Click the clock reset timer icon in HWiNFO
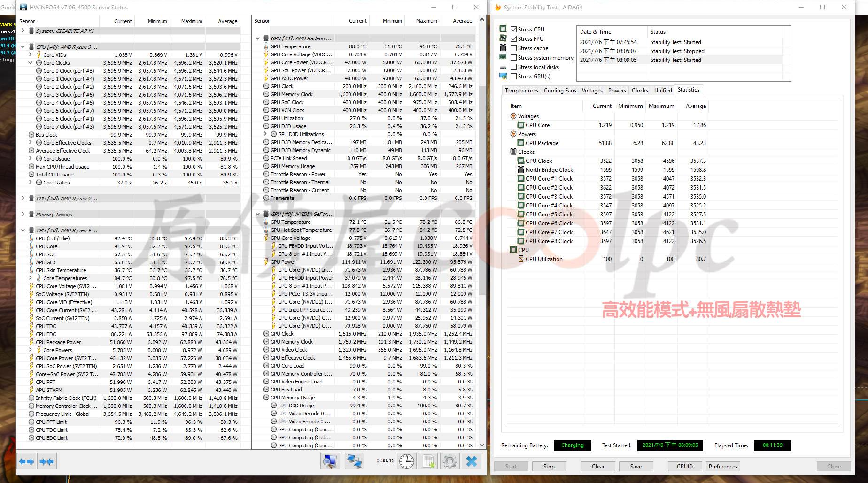The width and height of the screenshot is (868, 483). (407, 461)
